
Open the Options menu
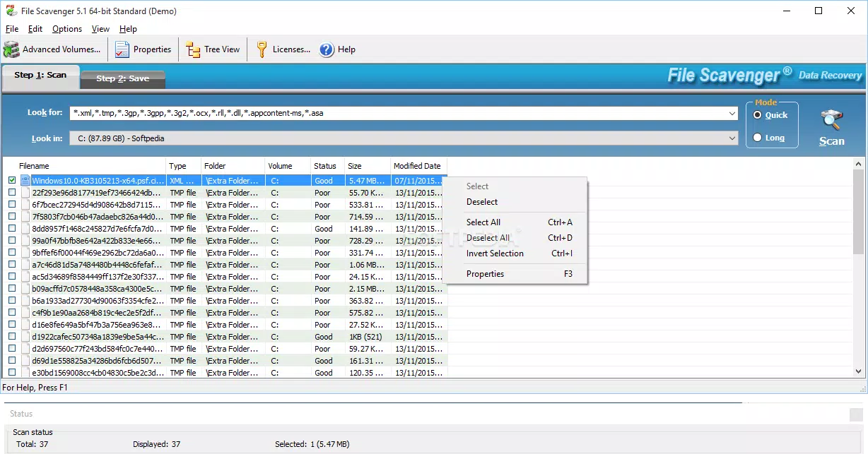[x=67, y=29]
